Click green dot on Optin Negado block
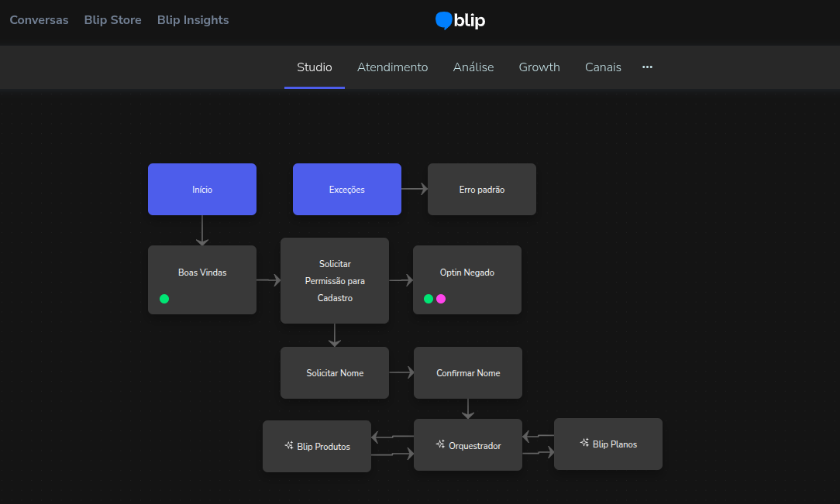The image size is (840, 504). point(429,299)
